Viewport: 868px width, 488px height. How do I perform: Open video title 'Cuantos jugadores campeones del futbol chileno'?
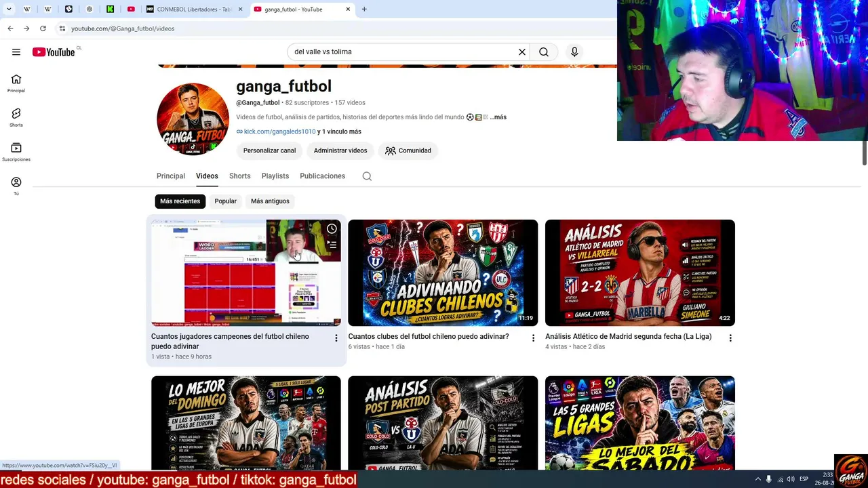230,342
